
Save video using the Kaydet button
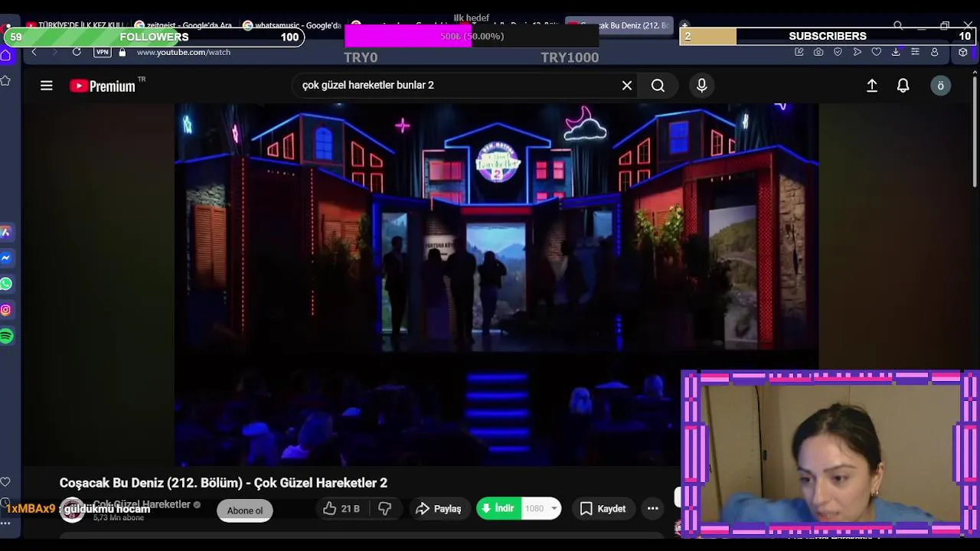tap(603, 509)
